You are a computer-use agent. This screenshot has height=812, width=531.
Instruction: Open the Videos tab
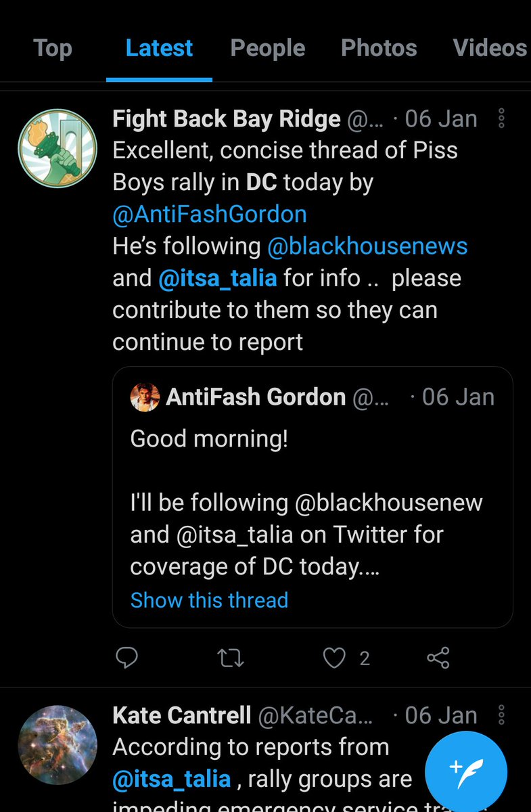490,48
